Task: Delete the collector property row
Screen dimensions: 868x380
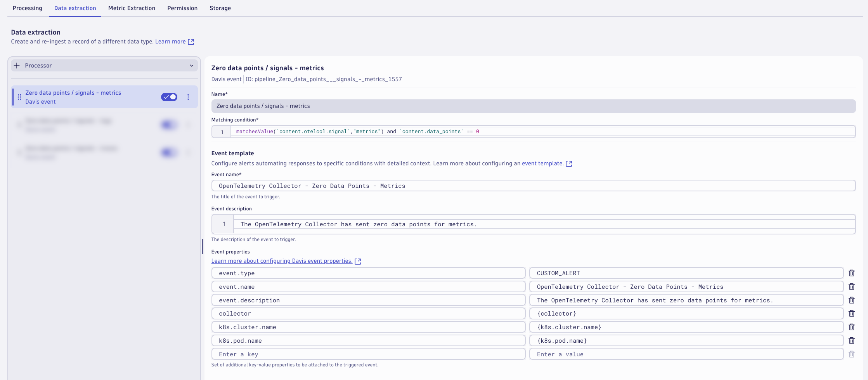Action: pos(852,313)
